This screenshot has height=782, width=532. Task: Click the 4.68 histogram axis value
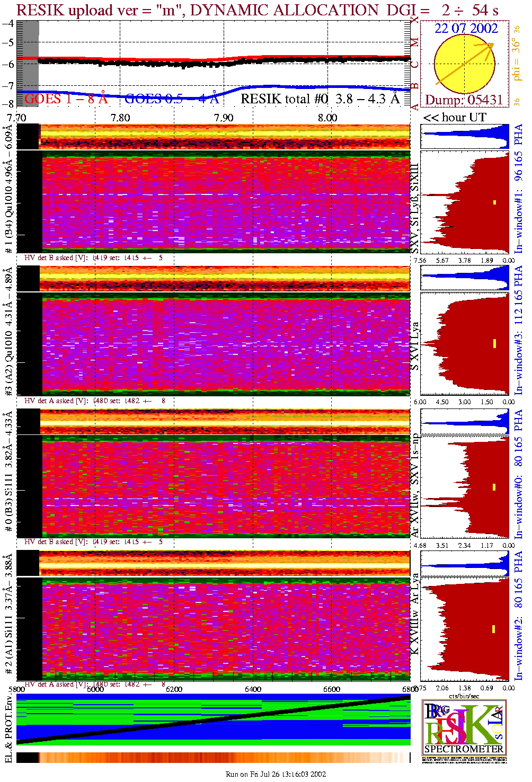[x=420, y=545]
